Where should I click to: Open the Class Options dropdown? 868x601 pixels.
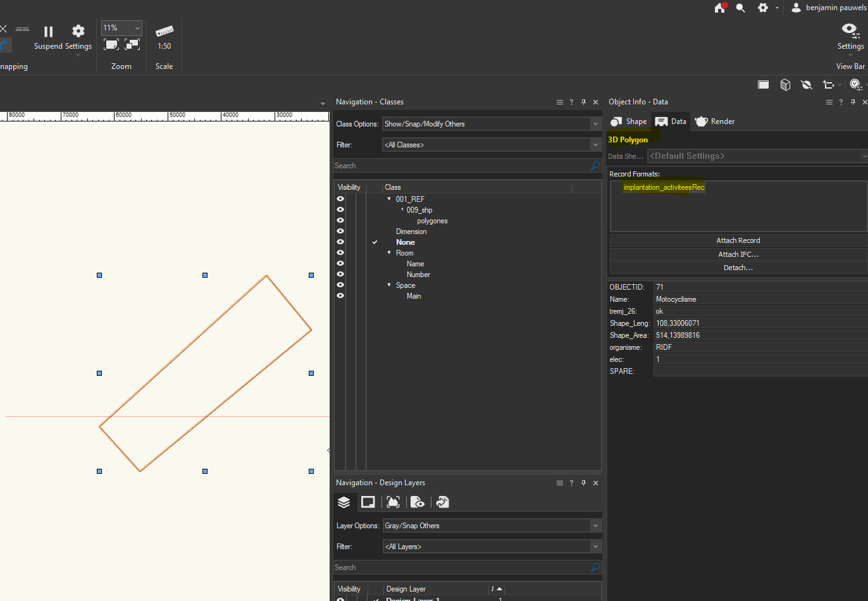[492, 123]
